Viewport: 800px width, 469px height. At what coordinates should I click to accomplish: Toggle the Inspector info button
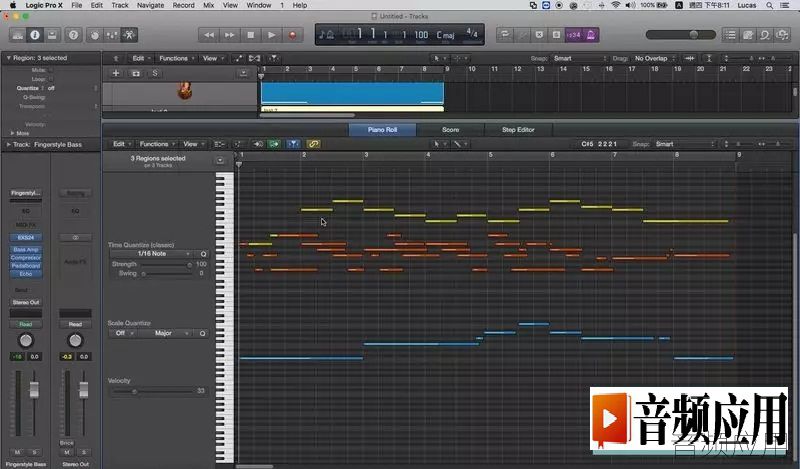click(35, 35)
